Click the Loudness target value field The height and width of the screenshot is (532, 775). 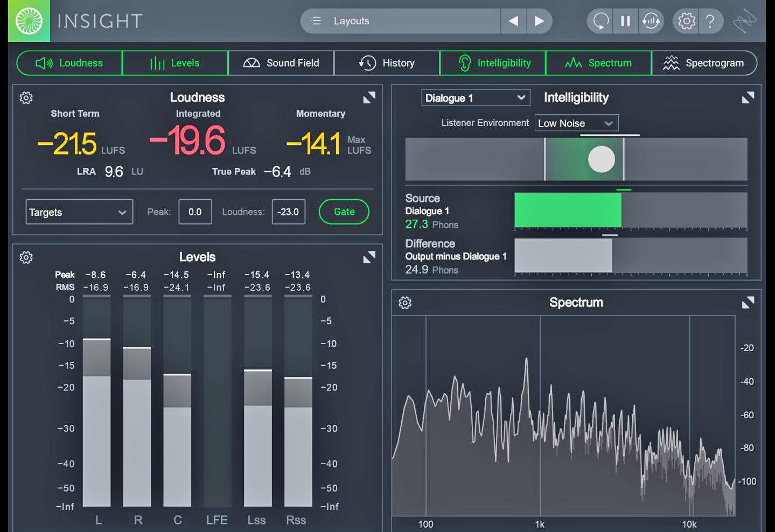(288, 212)
